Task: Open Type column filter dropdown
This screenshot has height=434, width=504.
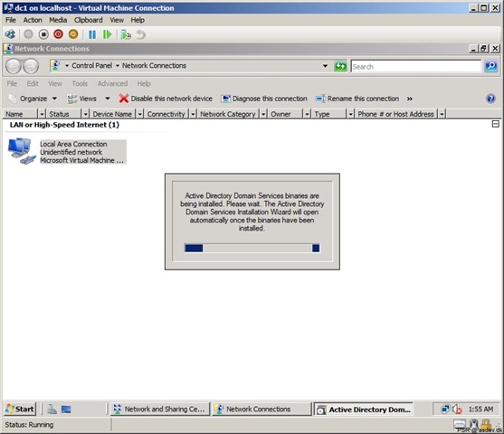Action: (x=350, y=114)
